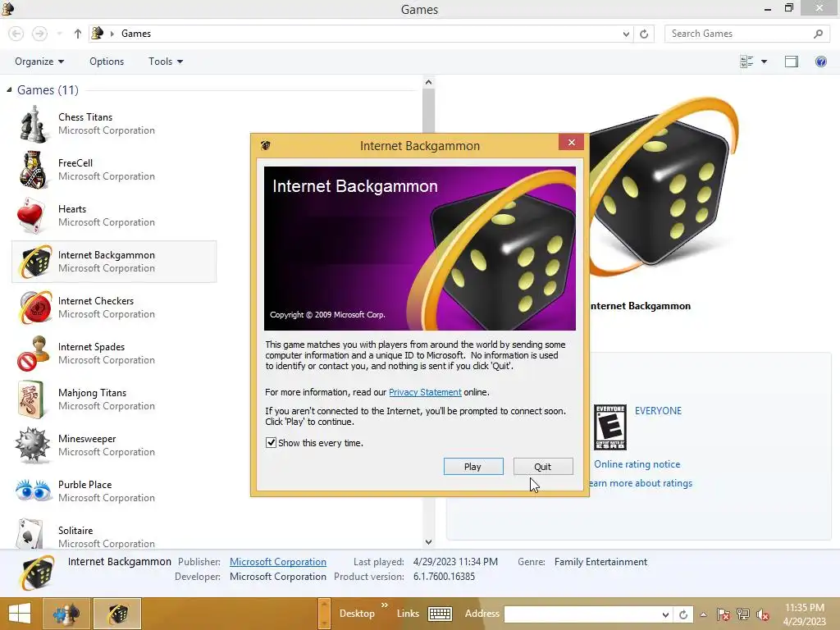Select the Internet Backgammon list icon

[x=35, y=262]
